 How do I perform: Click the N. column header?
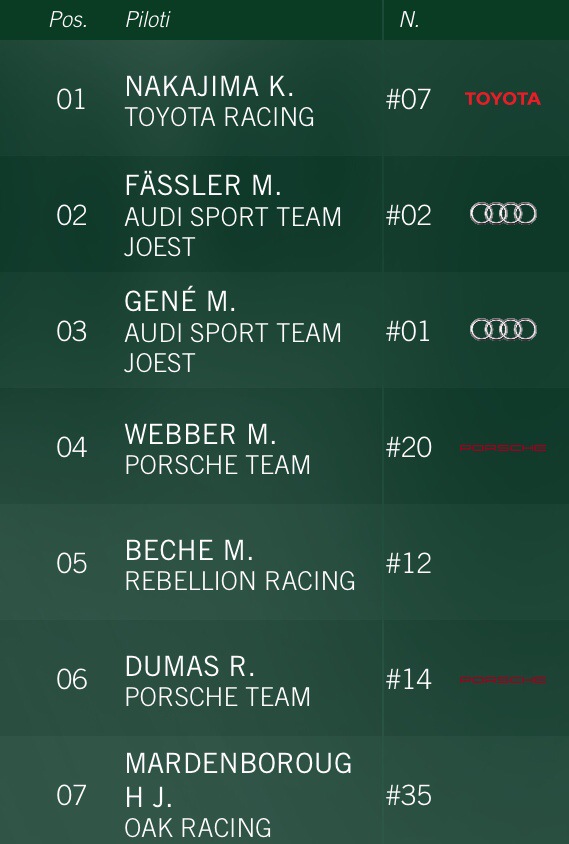(x=410, y=20)
